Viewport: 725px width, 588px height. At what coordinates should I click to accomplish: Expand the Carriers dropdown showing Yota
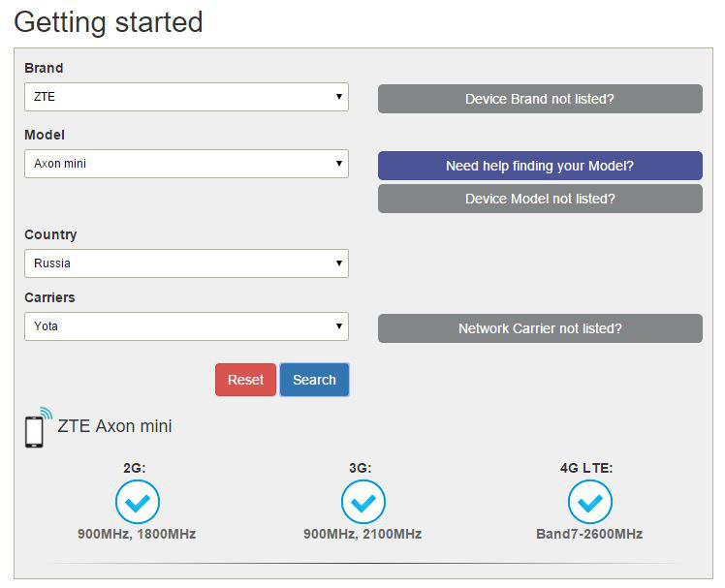coord(186,326)
